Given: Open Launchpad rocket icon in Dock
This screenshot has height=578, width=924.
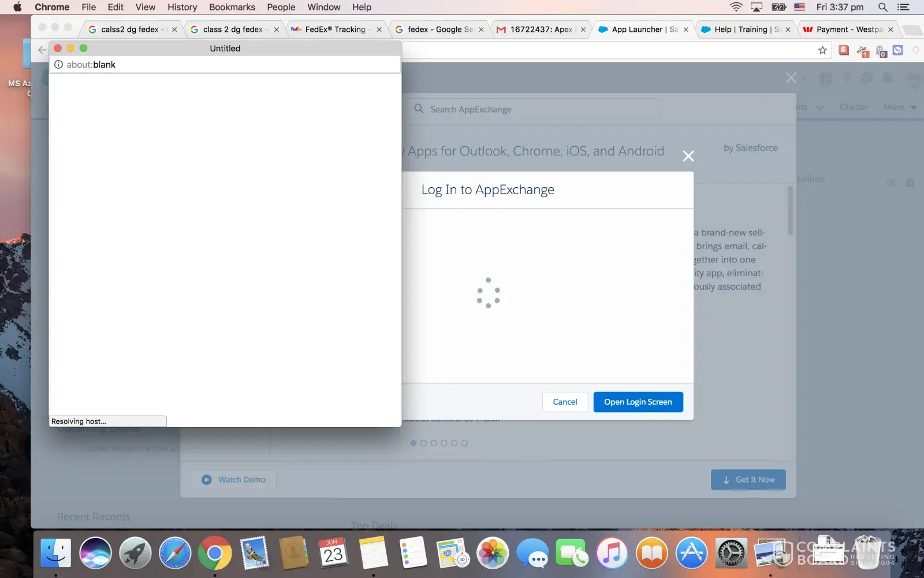Looking at the screenshot, I should click(x=135, y=553).
